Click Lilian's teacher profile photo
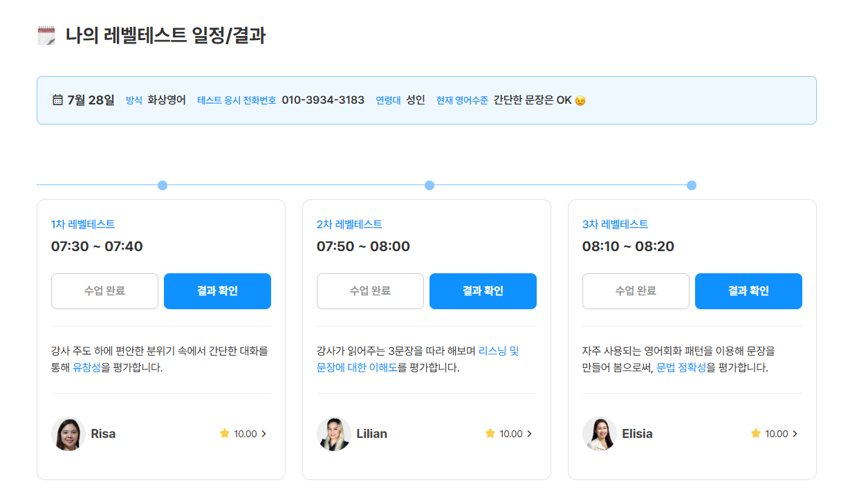This screenshot has width=868, height=496. (x=334, y=434)
